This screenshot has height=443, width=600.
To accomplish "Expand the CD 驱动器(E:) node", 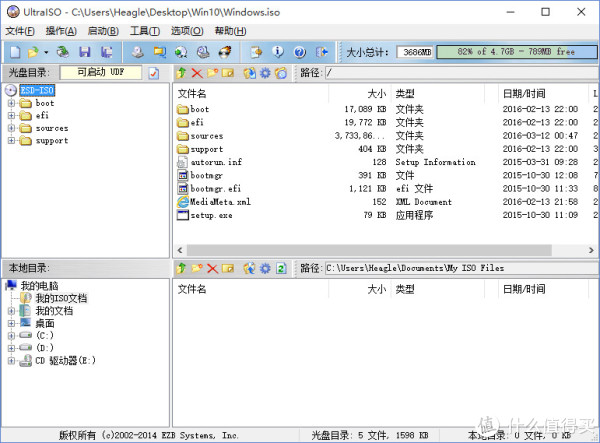I will pos(11,360).
